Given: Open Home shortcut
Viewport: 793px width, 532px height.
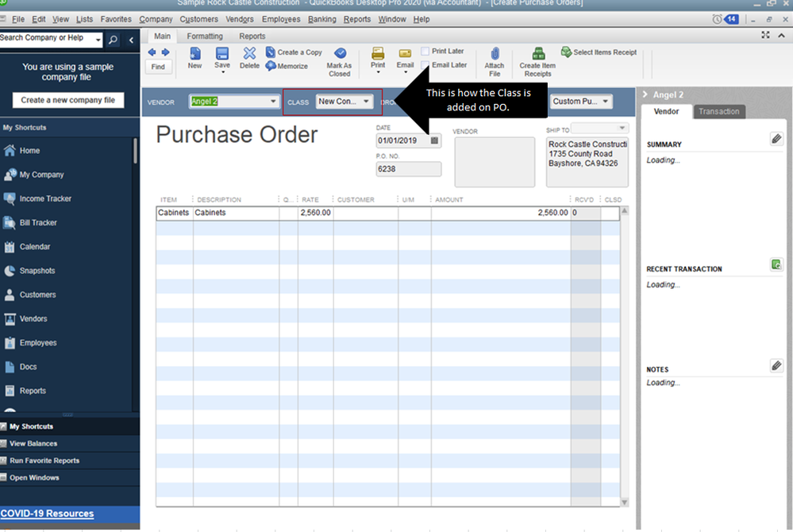Looking at the screenshot, I should click(x=29, y=151).
